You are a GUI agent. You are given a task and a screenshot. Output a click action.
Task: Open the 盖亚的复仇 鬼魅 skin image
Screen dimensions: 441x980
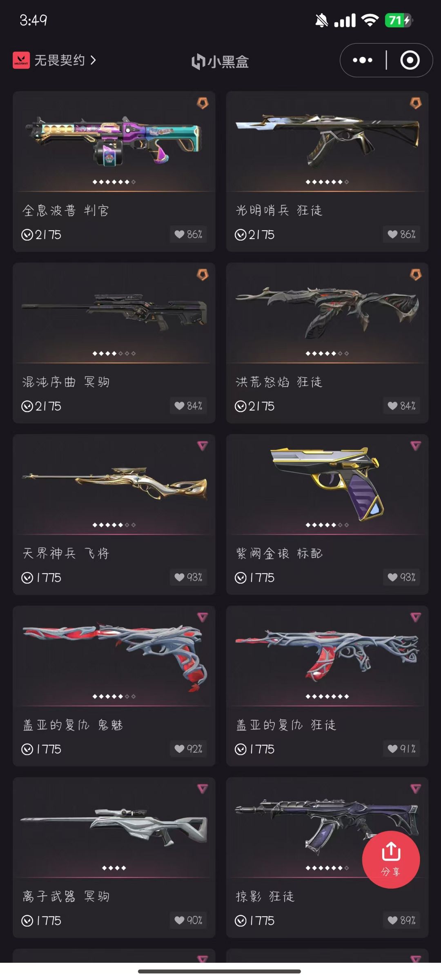coord(114,655)
